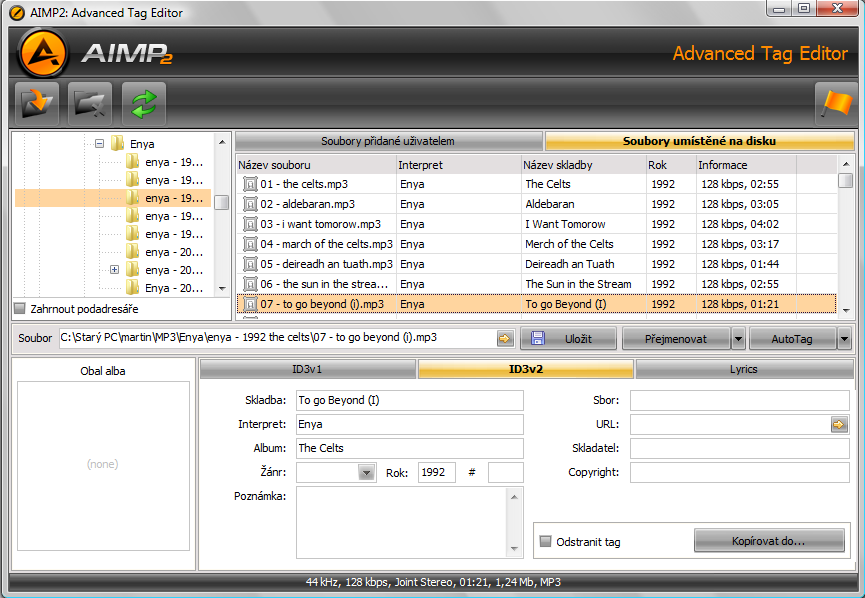Click the Copyright input field

739,473
